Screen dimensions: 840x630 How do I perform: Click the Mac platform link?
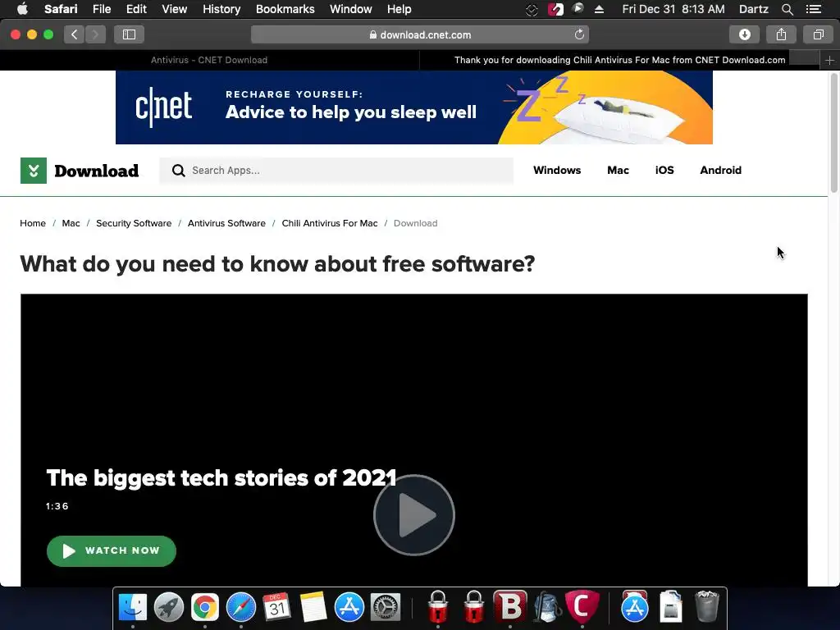click(x=618, y=171)
